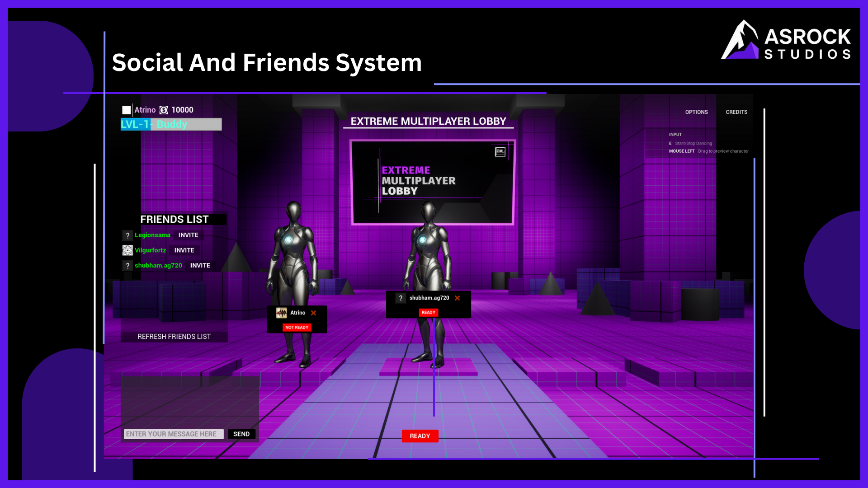Click shubham.ag720 name in friends list
The width and height of the screenshot is (868, 488).
tap(158, 265)
